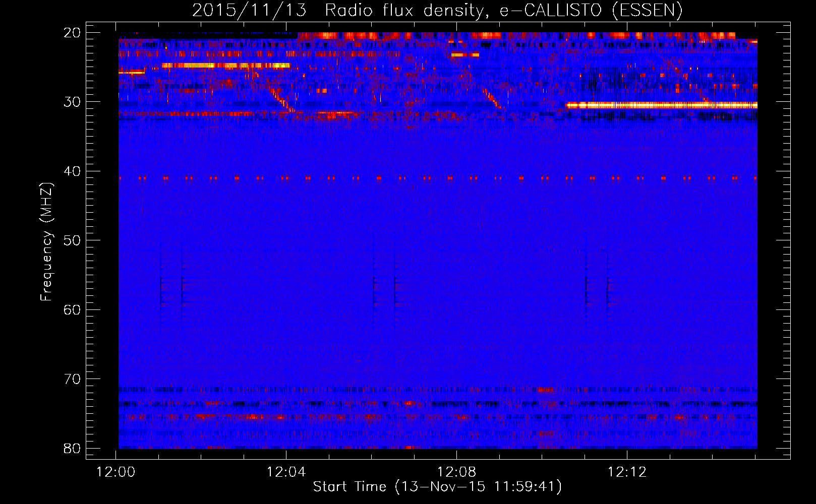Viewport: 816px width, 504px height.
Task: Click the '12:04' time tick label
Action: [286, 472]
